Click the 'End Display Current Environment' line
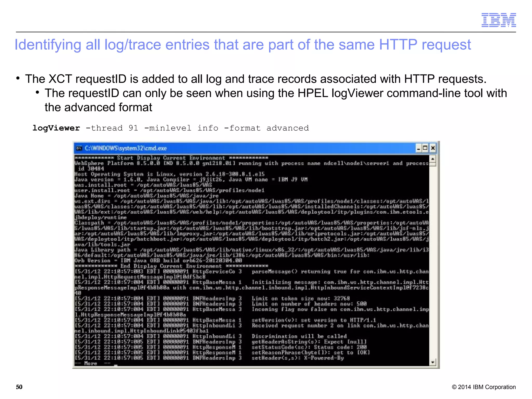532x399 pixels. coord(171,266)
